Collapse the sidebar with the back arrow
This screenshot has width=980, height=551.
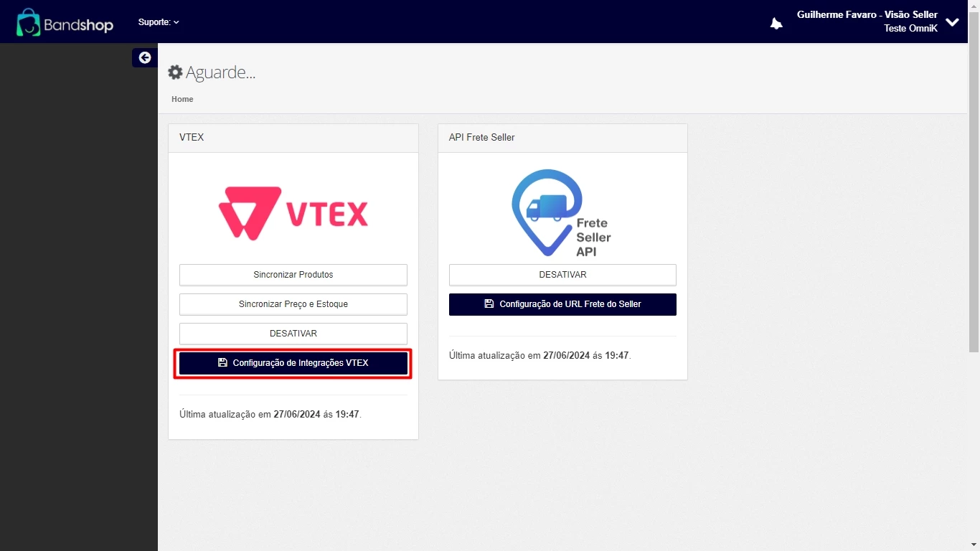(145, 57)
